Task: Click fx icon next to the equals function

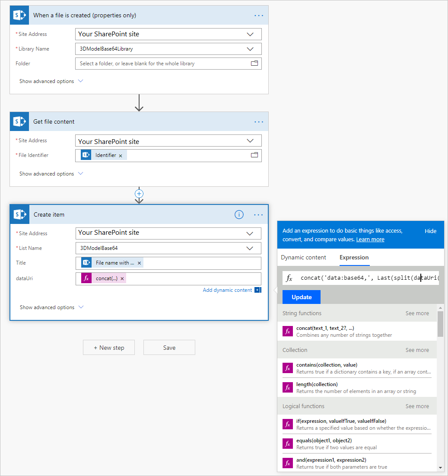Action: (288, 444)
